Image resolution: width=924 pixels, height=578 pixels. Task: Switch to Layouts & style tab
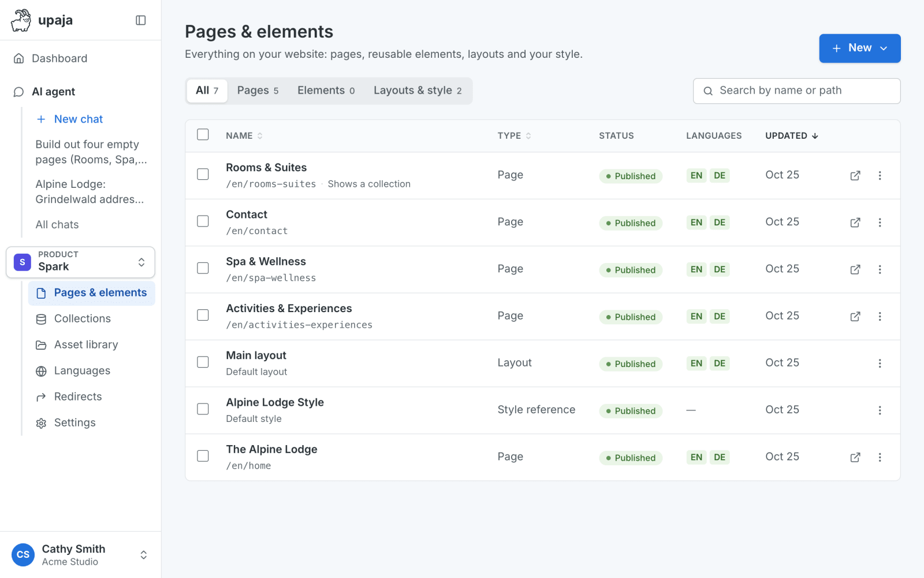[418, 91]
